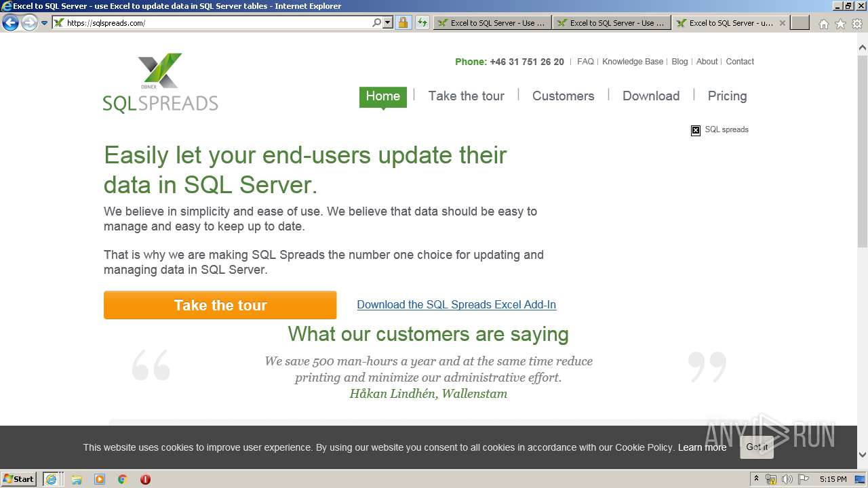Download the SQL Spreads Excel Add-In link

[456, 305]
